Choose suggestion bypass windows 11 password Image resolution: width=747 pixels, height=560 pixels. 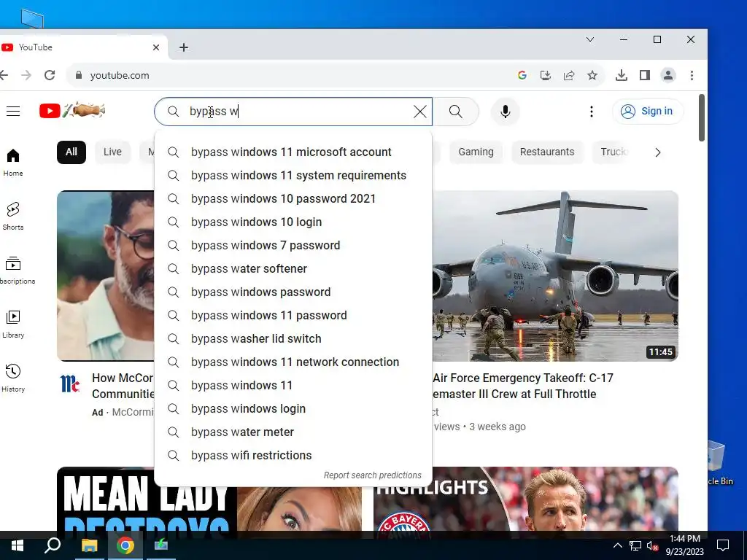coord(293,315)
